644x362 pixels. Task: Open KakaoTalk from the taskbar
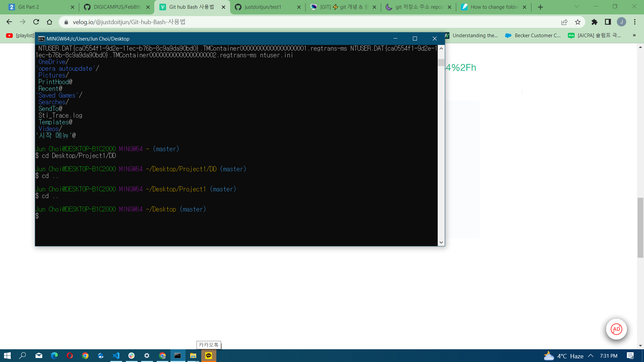[x=209, y=356]
